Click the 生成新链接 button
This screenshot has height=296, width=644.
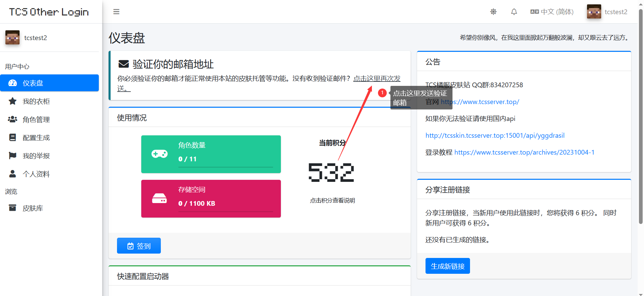pyautogui.click(x=447, y=266)
